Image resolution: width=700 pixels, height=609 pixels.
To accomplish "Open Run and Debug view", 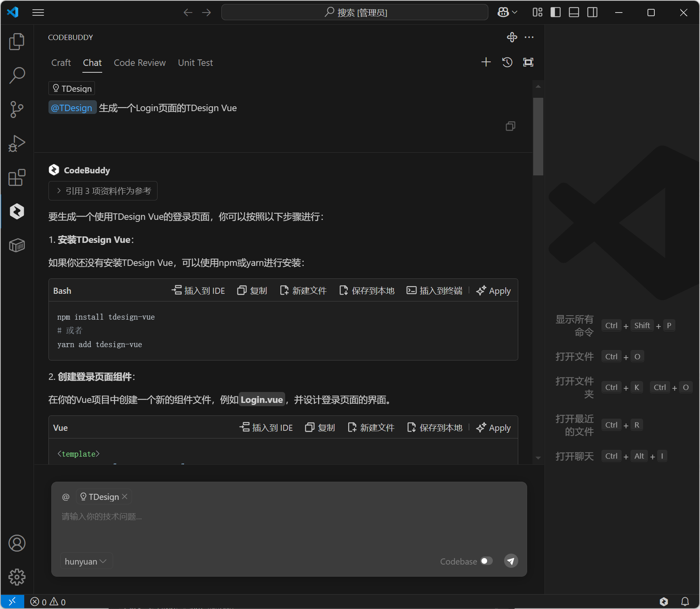I will coord(17,143).
